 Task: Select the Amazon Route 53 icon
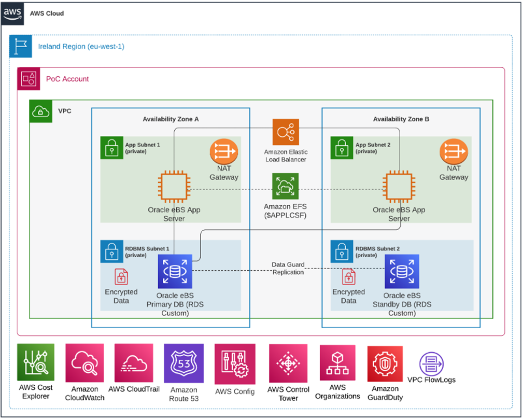(x=184, y=363)
